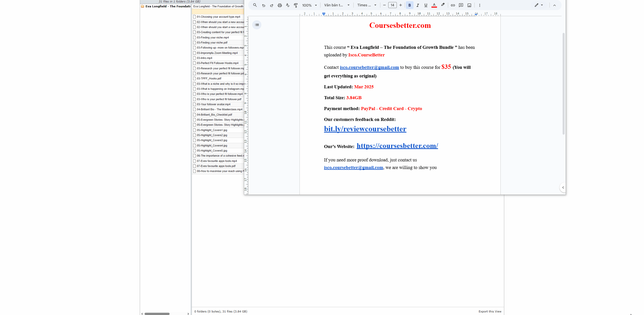Click the font size field showing 14
The height and width of the screenshot is (315, 644).
(x=392, y=5)
